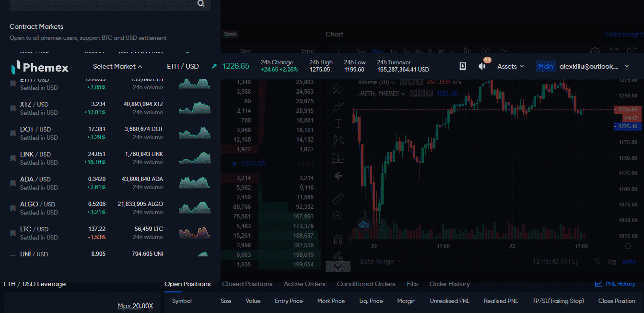
Task: Select the Text annotation tool
Action: point(338,123)
